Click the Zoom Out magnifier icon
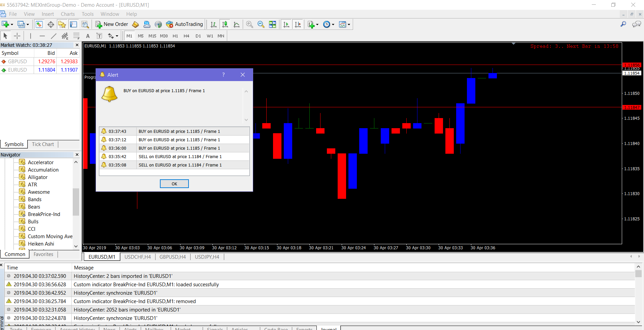The image size is (644, 330). point(261,24)
